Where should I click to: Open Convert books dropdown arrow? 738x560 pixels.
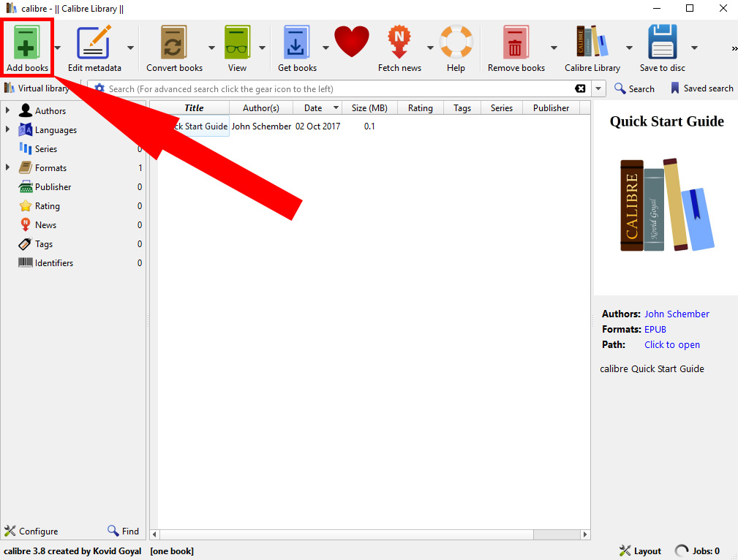[x=211, y=48]
